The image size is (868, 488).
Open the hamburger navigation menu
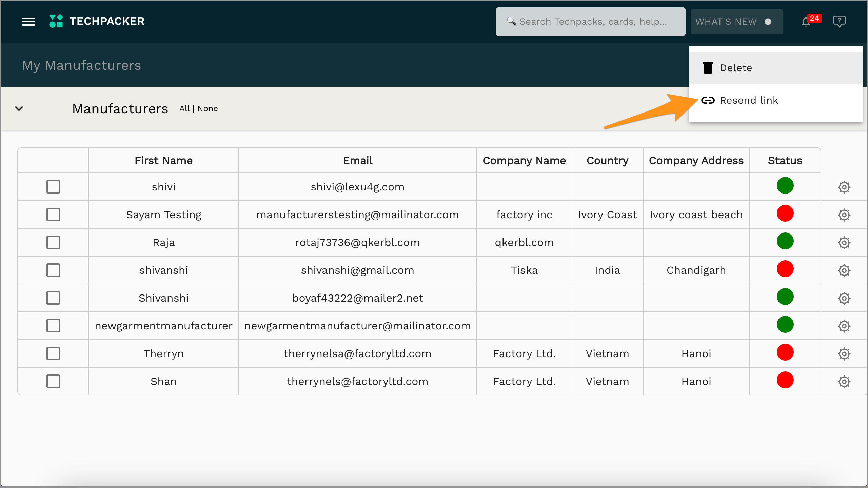(x=28, y=22)
